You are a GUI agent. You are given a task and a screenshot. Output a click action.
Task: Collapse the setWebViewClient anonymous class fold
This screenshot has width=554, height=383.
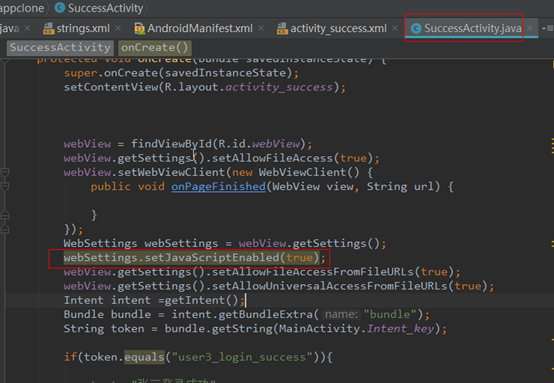coord(5,172)
